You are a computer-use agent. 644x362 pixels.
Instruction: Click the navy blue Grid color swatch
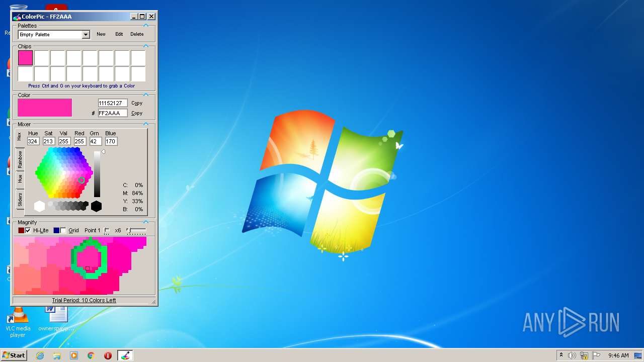pos(56,231)
